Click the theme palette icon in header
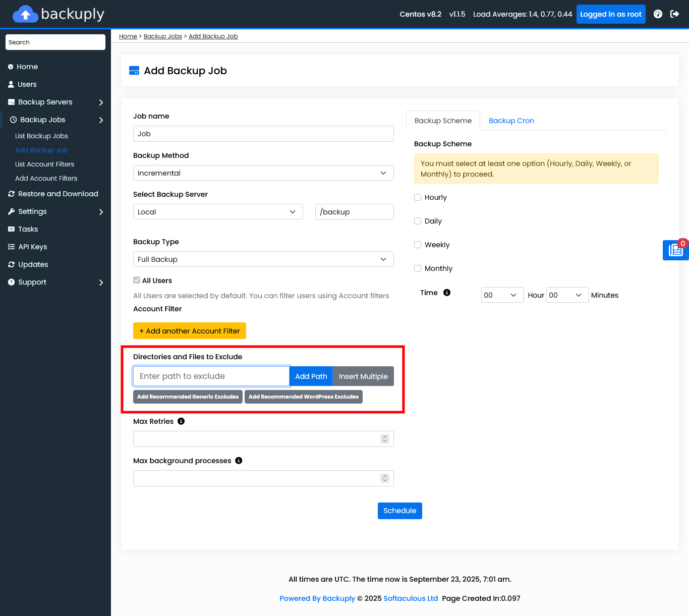Screen dimensions: 689x616 (658, 14)
